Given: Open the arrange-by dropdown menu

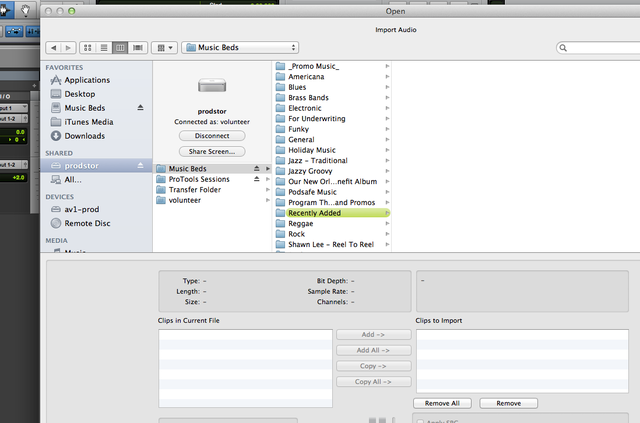Looking at the screenshot, I should coord(166,47).
